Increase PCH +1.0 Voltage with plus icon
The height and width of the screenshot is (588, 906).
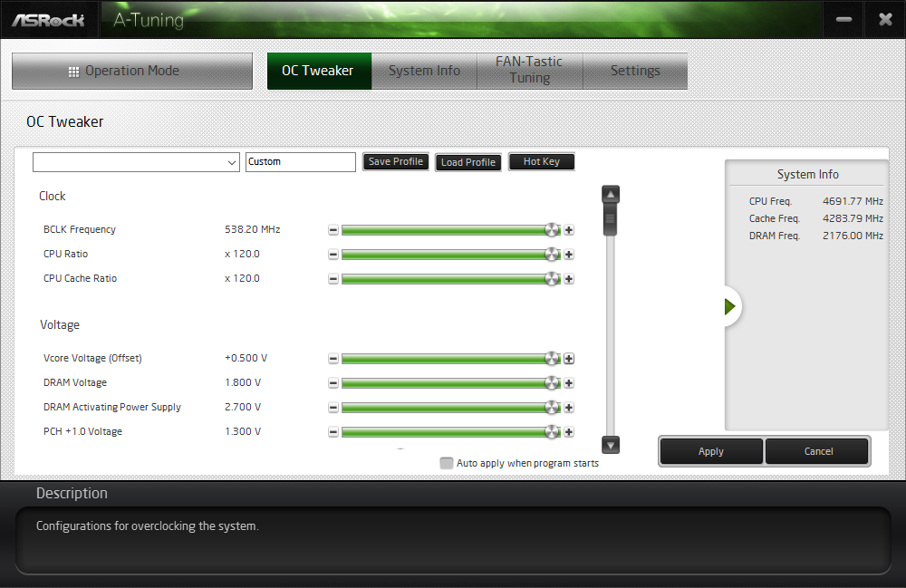click(x=569, y=432)
